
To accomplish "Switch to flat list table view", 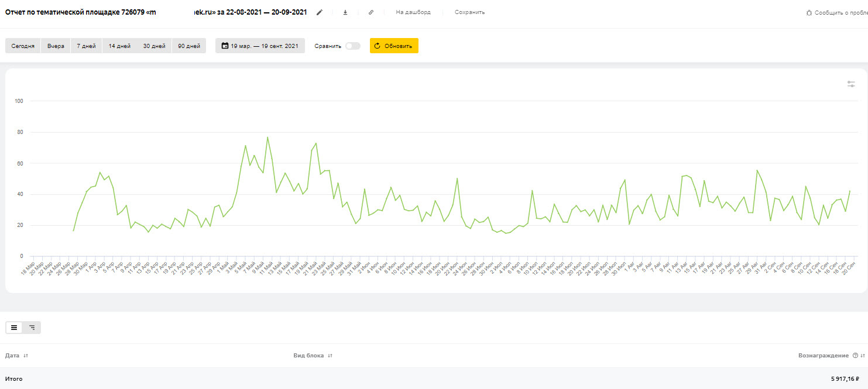I will (14, 328).
